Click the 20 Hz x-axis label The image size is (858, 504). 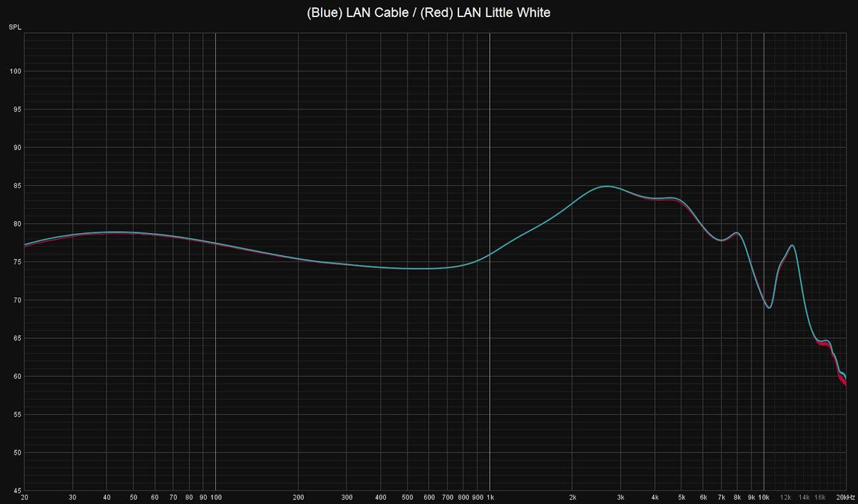point(24,497)
